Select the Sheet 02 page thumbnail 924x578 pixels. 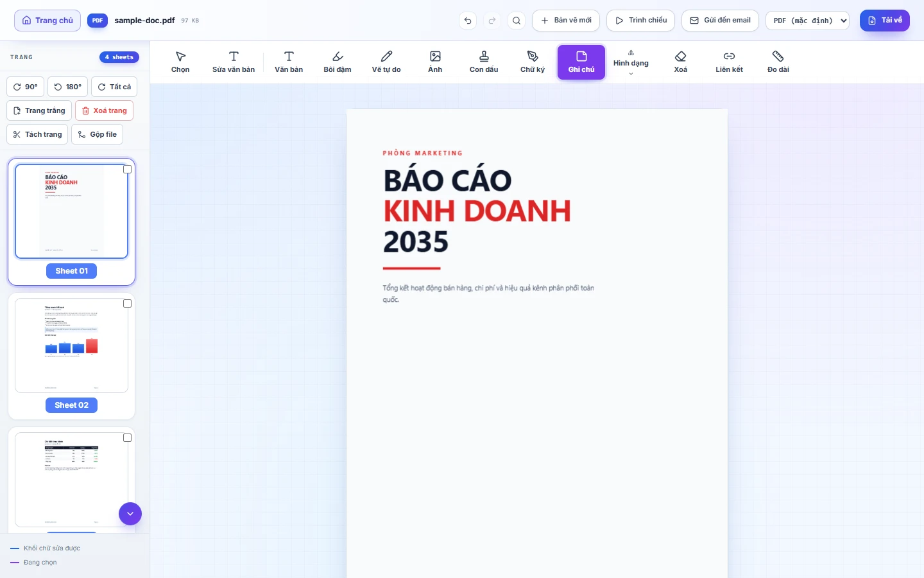pos(71,346)
